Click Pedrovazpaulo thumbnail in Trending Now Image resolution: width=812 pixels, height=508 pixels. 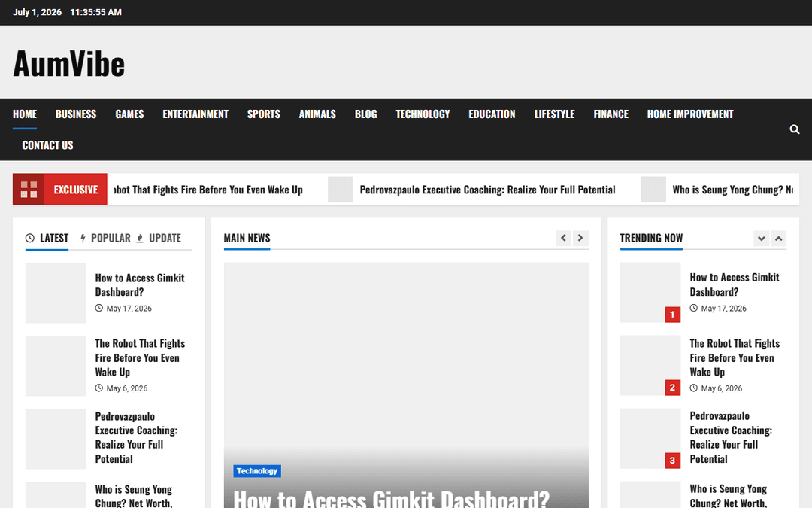click(650, 439)
